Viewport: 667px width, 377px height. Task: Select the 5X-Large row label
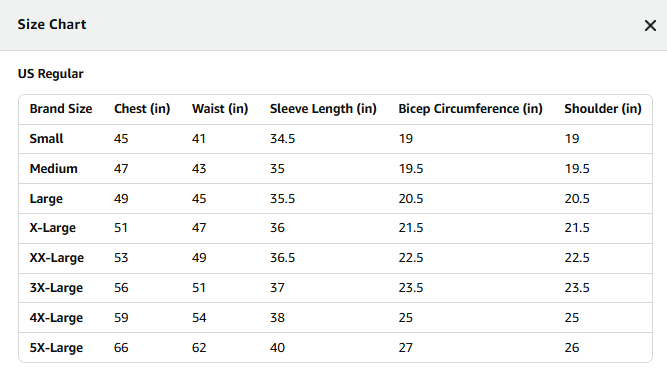56,348
